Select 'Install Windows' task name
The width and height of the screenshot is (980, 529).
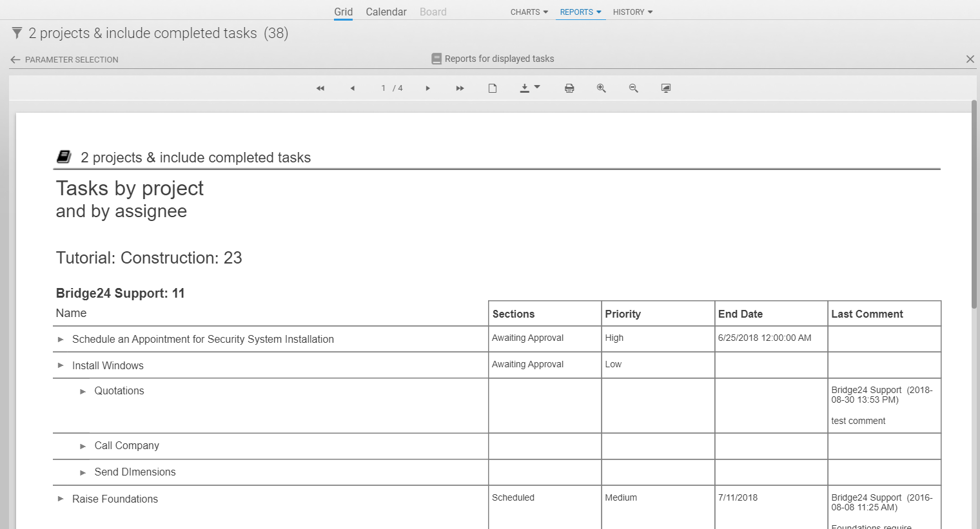pos(108,365)
